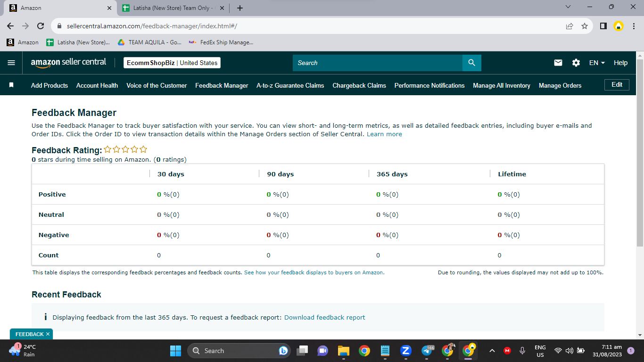
Task: Click the share page icon
Action: (570, 26)
